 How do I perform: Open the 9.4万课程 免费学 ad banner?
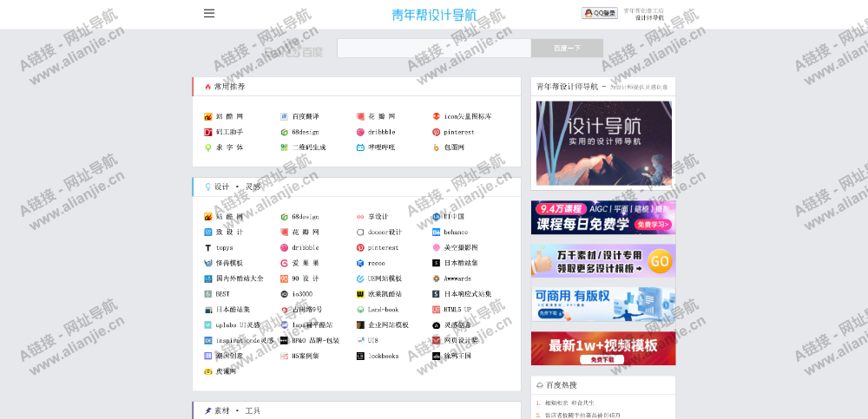(x=603, y=218)
